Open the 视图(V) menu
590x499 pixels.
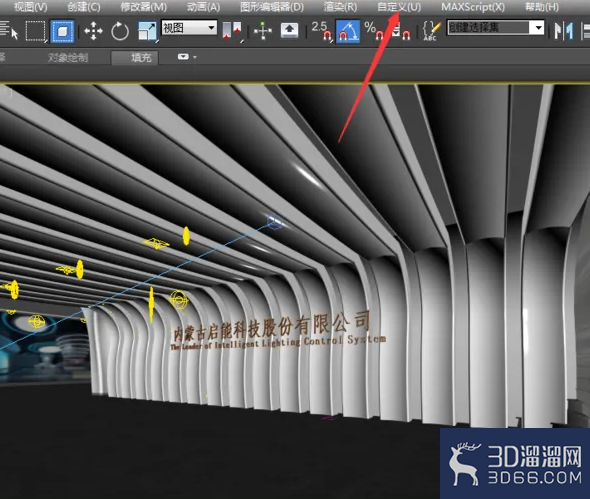[x=31, y=7]
